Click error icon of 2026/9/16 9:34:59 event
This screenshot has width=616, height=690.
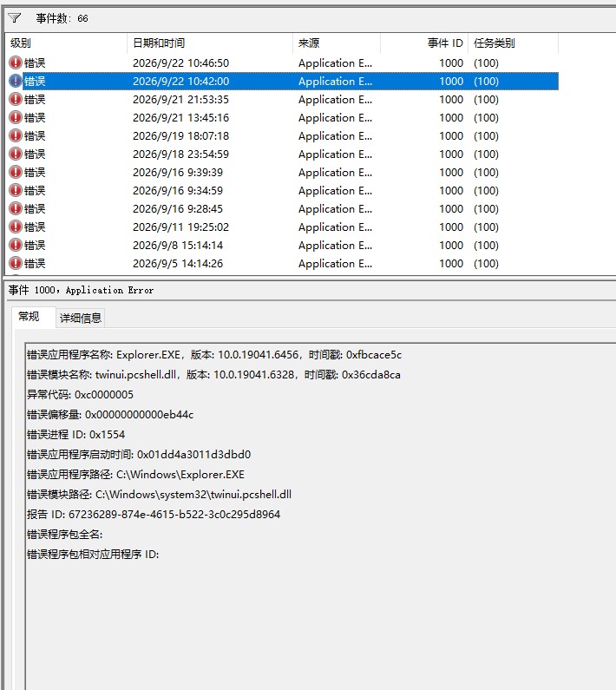tap(16, 191)
